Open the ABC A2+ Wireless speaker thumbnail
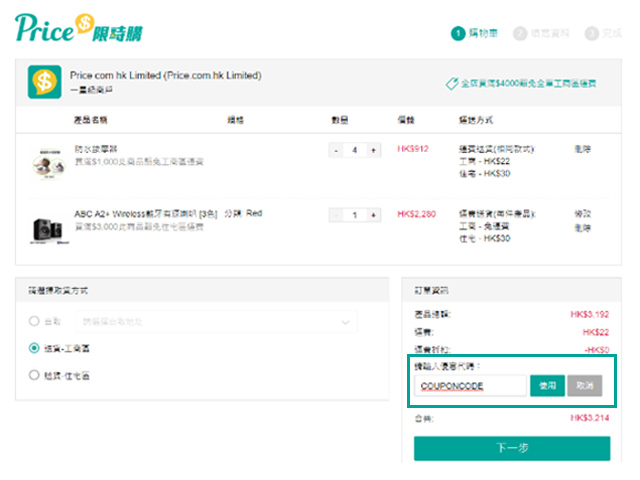The height and width of the screenshot is (480, 640). [48, 229]
